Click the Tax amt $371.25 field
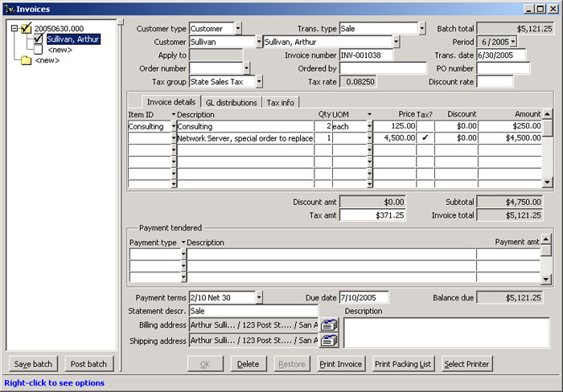Image resolution: width=563 pixels, height=392 pixels. (x=372, y=215)
